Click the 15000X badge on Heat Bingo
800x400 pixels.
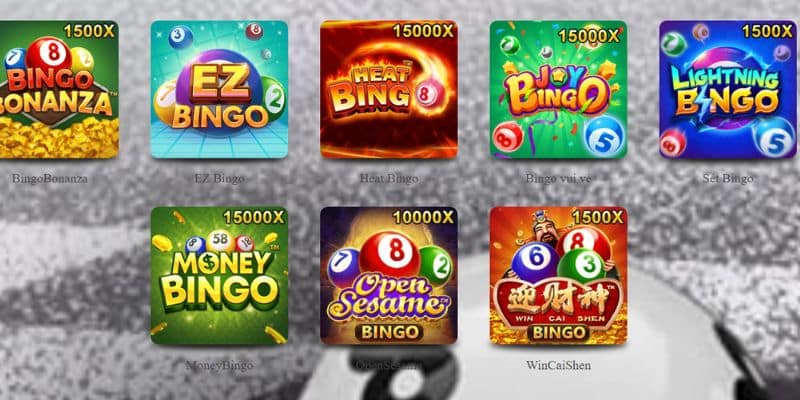(423, 31)
